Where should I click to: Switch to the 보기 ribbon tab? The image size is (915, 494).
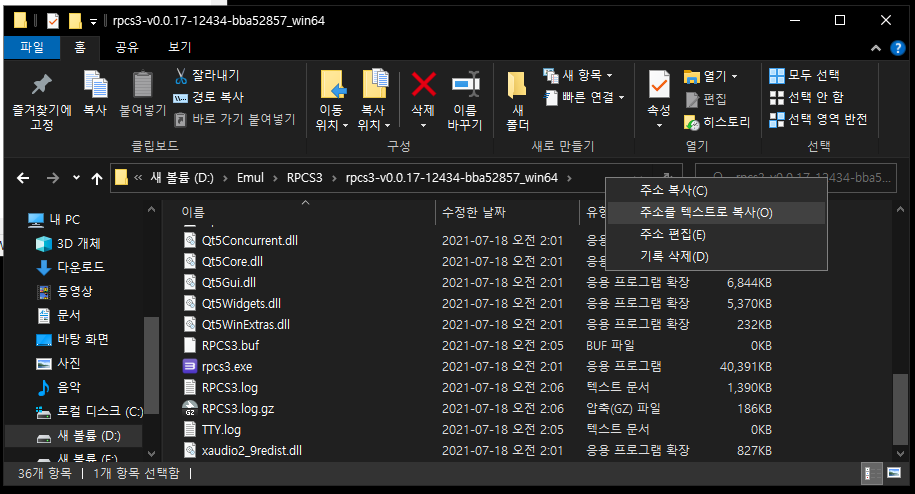point(179,47)
